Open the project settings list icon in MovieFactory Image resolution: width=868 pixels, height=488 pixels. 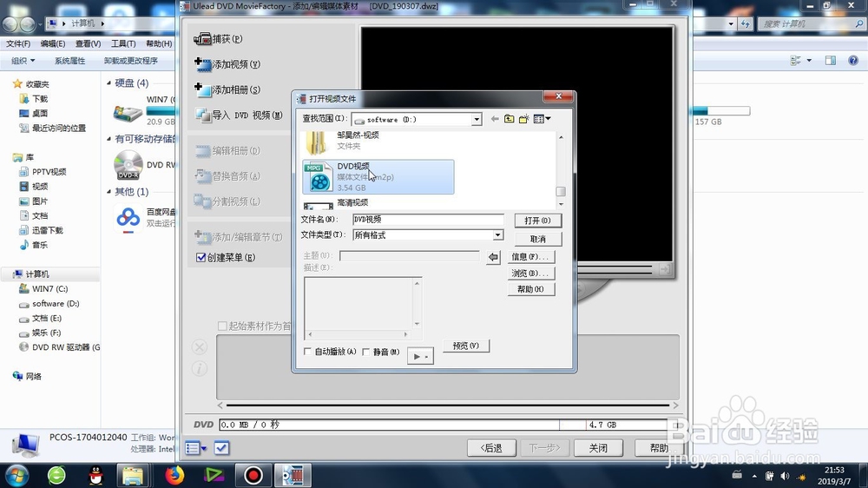pyautogui.click(x=195, y=447)
